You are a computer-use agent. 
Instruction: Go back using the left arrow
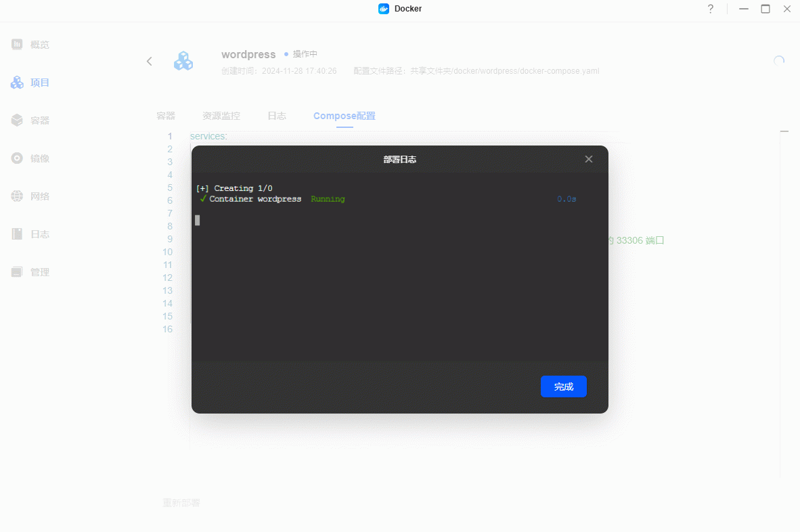click(149, 61)
